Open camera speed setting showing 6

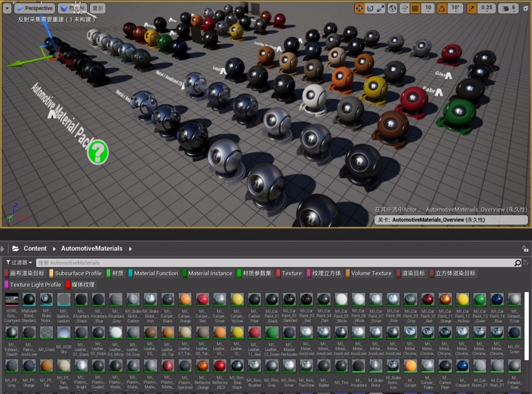pyautogui.click(x=508, y=8)
